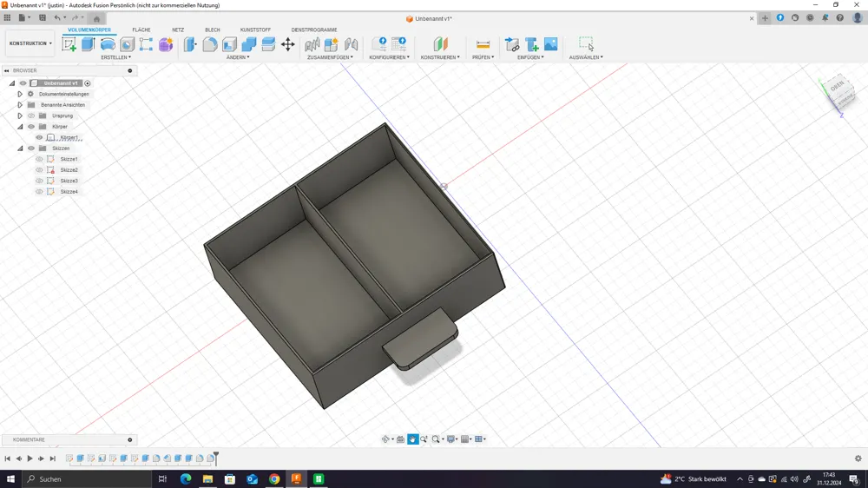Screen dimensions: 868x488
Task: Select the Measure tool in Prüfen
Action: (483, 44)
